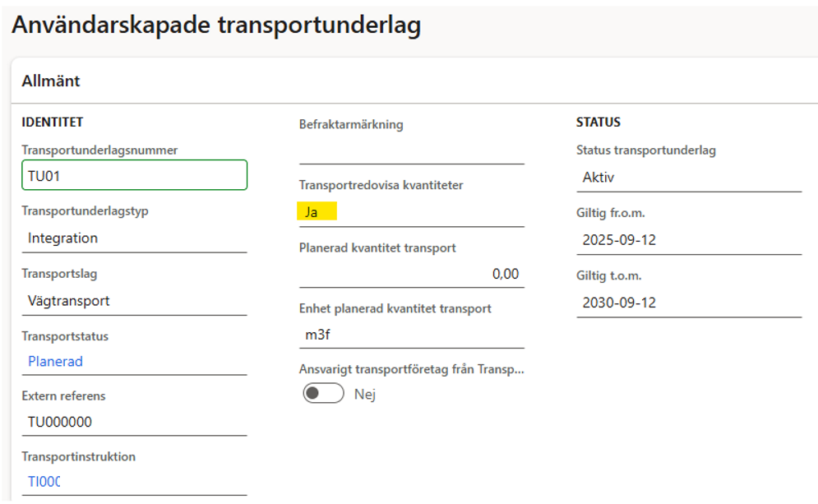This screenshot has height=504, width=818.
Task: Open the Transportredovisa kvantiteter field showing Ja
Action: 411,212
